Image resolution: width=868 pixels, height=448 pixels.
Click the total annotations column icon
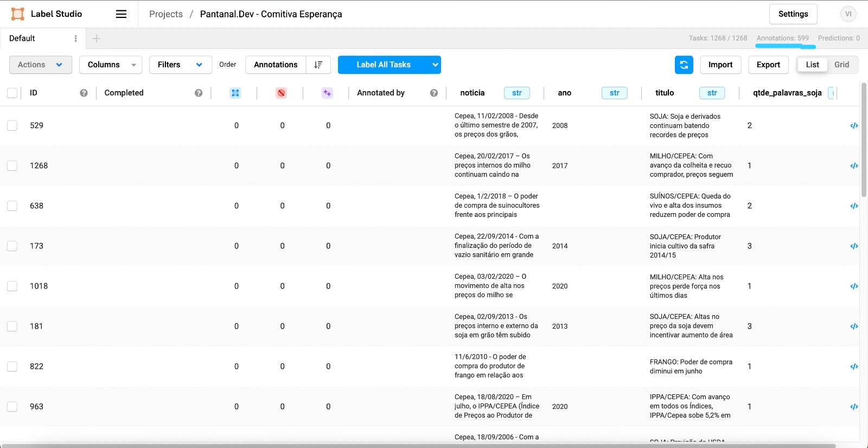click(235, 93)
